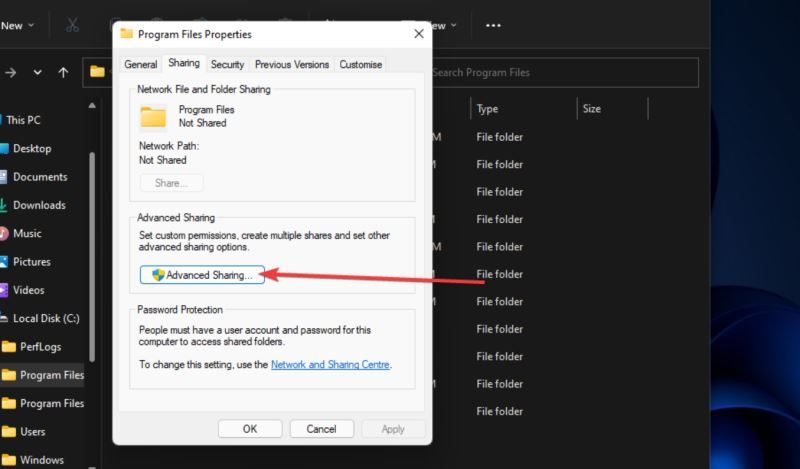
Task: Click the Search Program Files field
Action: (x=560, y=72)
